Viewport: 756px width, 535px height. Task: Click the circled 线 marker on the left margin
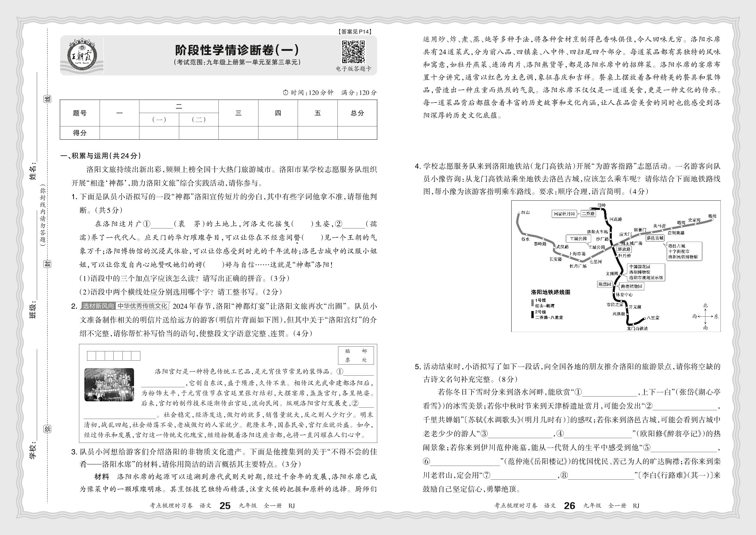[48, 99]
